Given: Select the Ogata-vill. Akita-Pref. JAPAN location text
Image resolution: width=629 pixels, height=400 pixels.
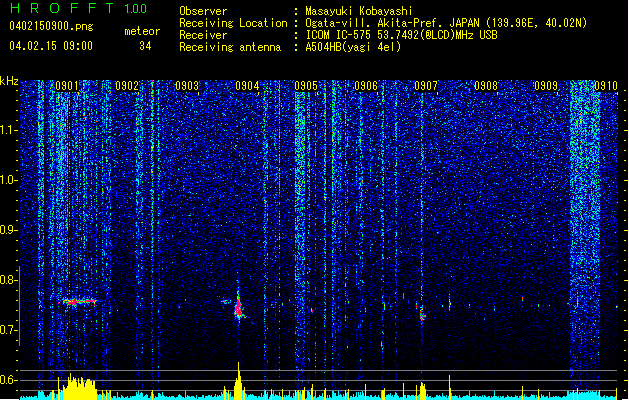Looking at the screenshot, I should (x=446, y=23).
